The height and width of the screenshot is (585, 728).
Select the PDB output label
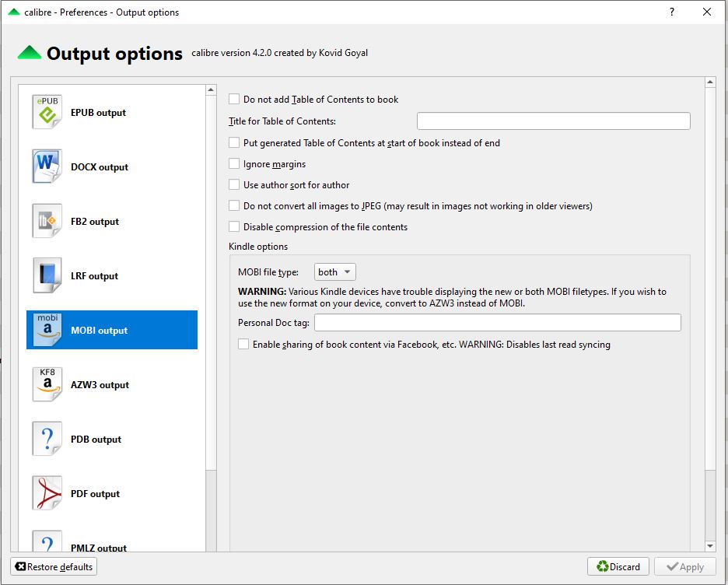click(96, 440)
